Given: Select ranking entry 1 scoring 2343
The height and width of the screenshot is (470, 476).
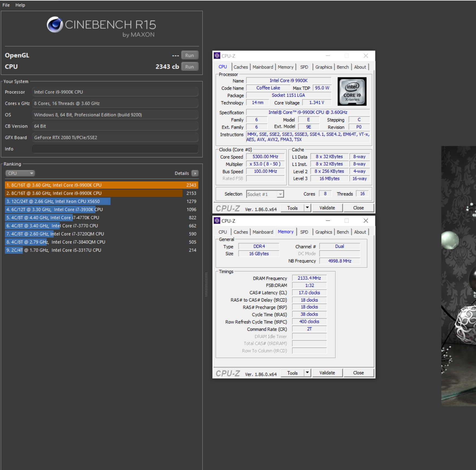Looking at the screenshot, I should 101,185.
